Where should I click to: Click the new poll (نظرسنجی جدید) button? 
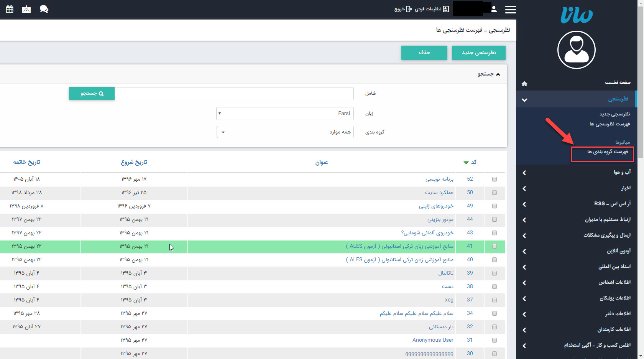pyautogui.click(x=478, y=53)
